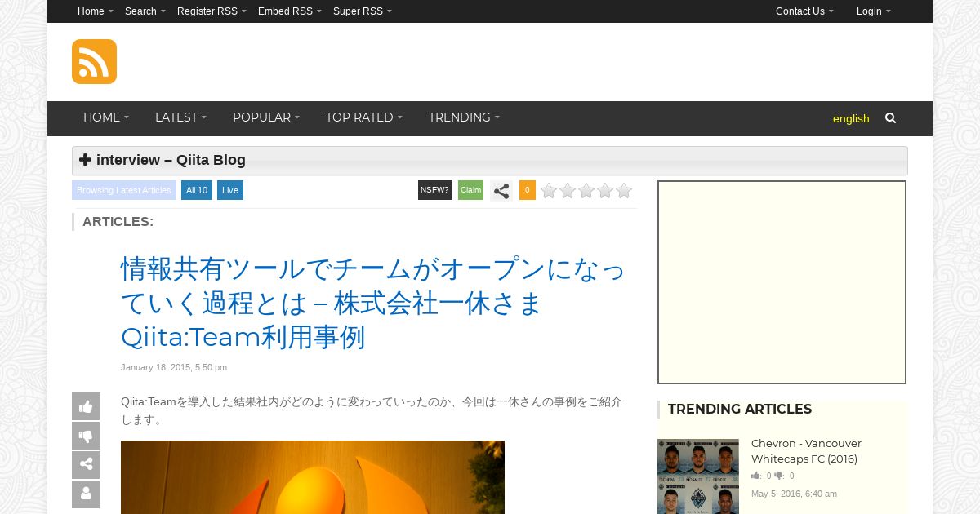Click the TRENDING ARTICLES heading

(x=740, y=409)
